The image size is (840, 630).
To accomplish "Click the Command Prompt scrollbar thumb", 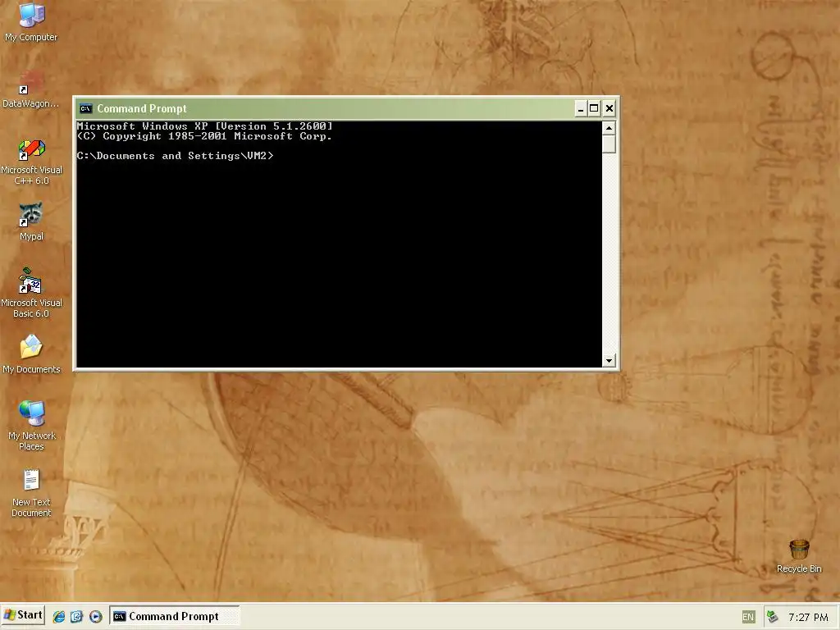I will pos(609,144).
